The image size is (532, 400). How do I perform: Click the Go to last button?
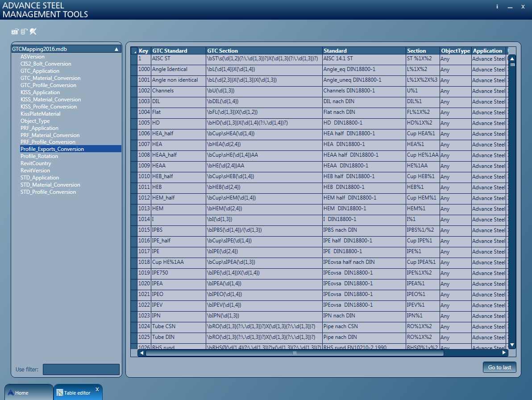pos(499,367)
